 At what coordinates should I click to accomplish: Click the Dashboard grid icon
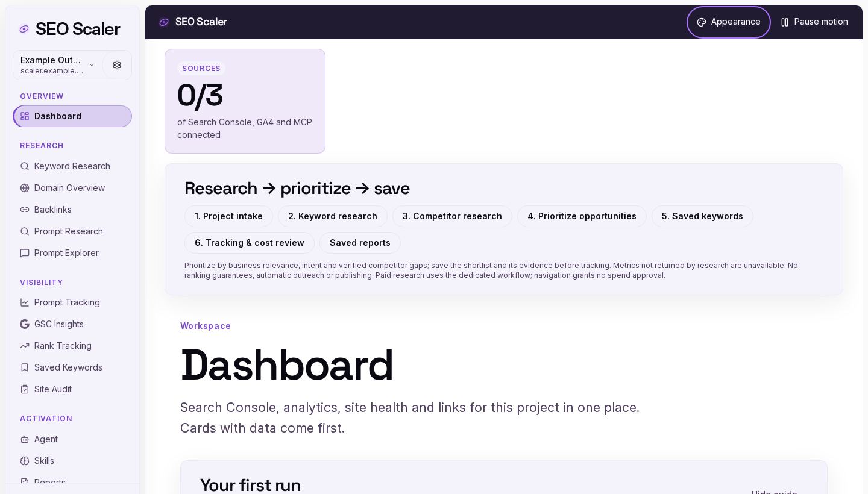pos(25,116)
